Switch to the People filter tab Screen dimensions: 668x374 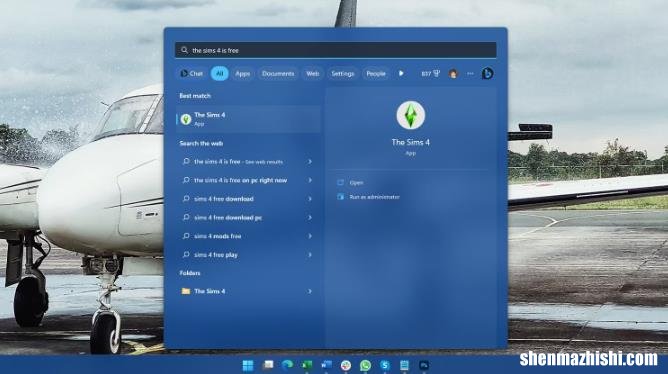(376, 73)
